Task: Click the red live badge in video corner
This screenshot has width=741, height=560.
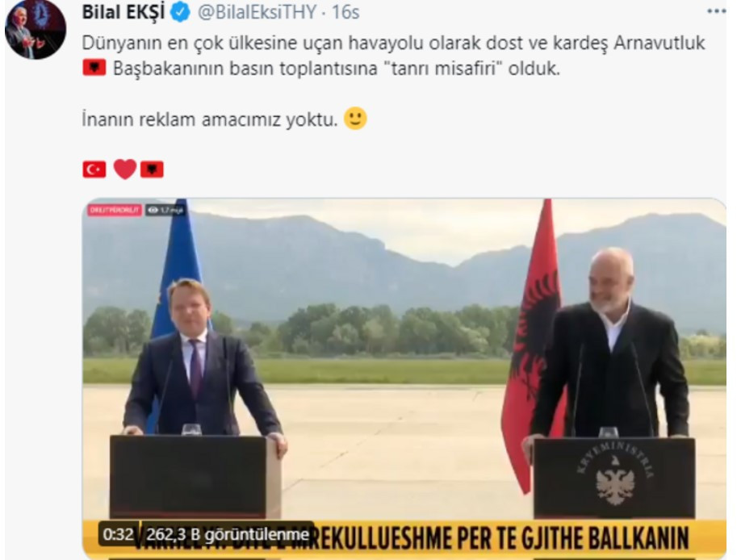Action: [x=115, y=210]
